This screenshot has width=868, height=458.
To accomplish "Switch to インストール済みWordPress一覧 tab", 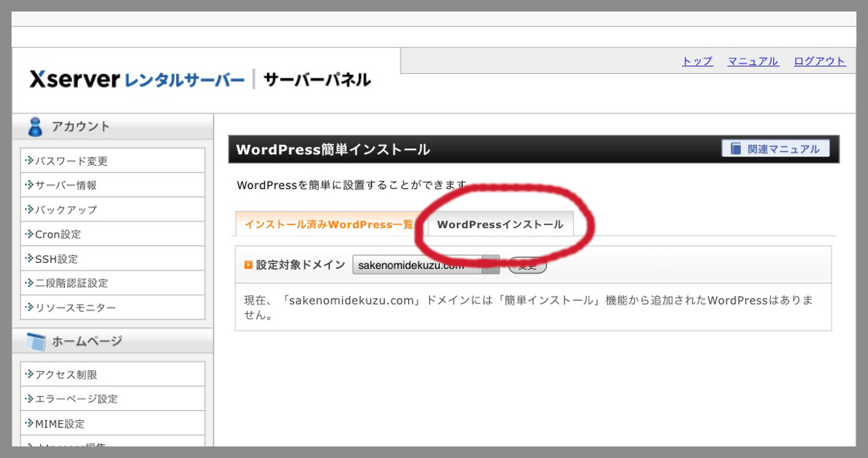I will [329, 224].
